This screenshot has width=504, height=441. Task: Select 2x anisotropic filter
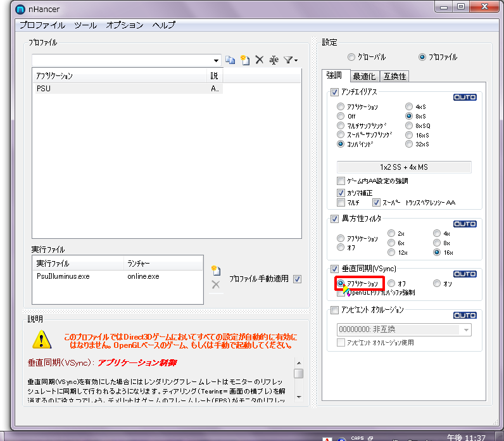pos(391,233)
